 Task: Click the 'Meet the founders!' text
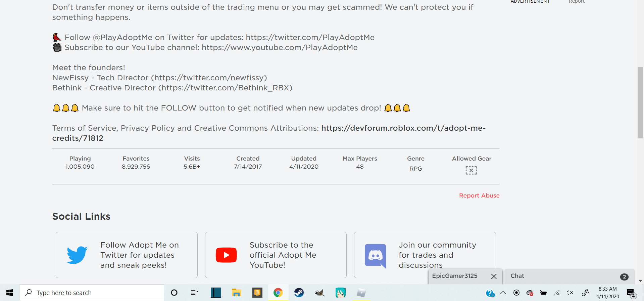click(x=89, y=68)
